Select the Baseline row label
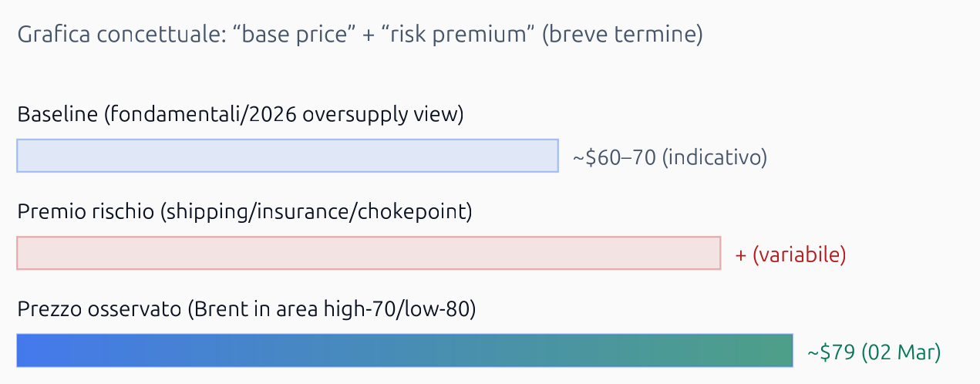The width and height of the screenshot is (980, 384). coord(57,115)
